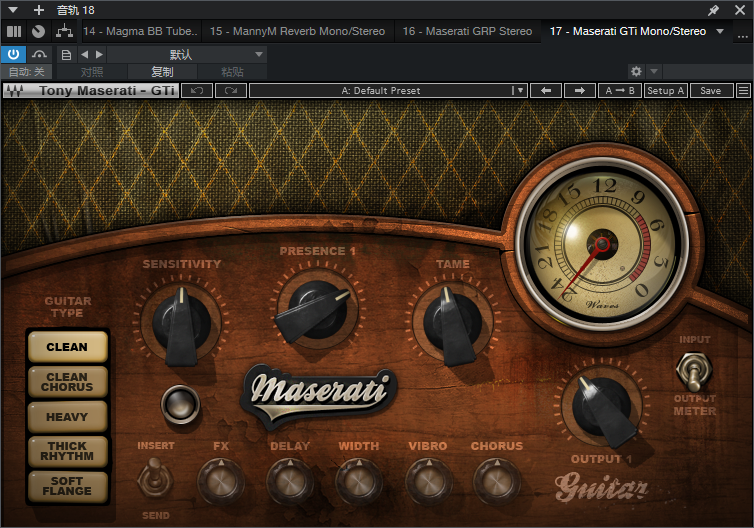
Task: Toggle the Setup A button
Action: coord(666,90)
